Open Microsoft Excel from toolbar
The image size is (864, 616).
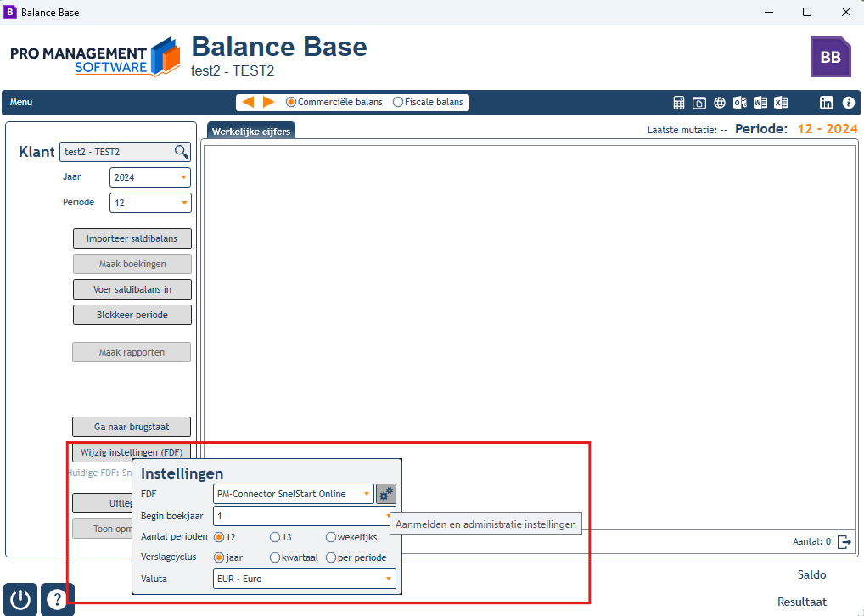(x=781, y=103)
